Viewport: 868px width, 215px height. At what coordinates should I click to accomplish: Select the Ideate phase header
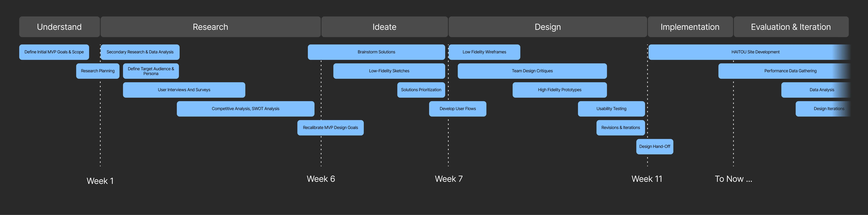(384, 27)
